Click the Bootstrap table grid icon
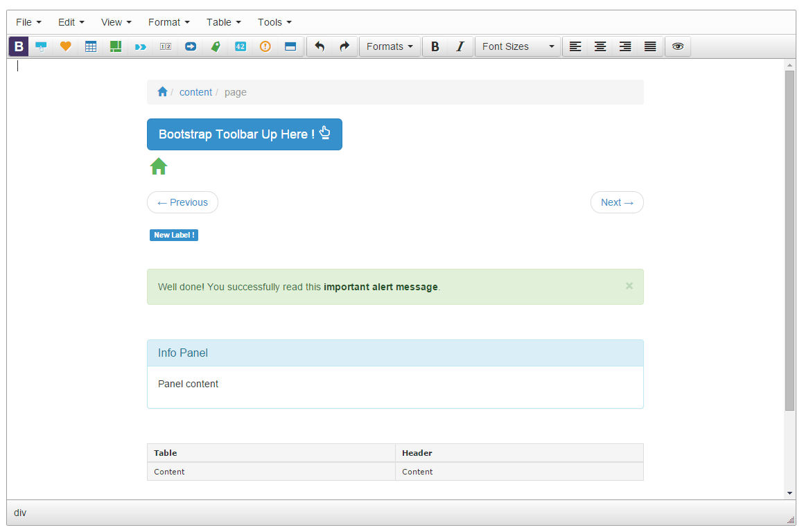This screenshot has width=804, height=532. pyautogui.click(x=91, y=46)
